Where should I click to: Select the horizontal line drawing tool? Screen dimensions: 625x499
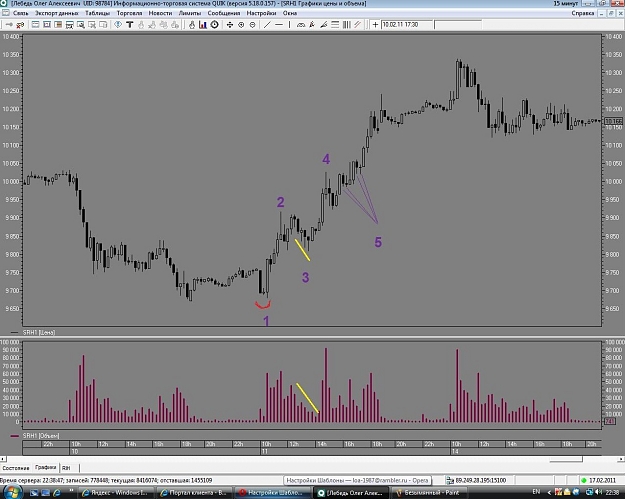pyautogui.click(x=279, y=25)
